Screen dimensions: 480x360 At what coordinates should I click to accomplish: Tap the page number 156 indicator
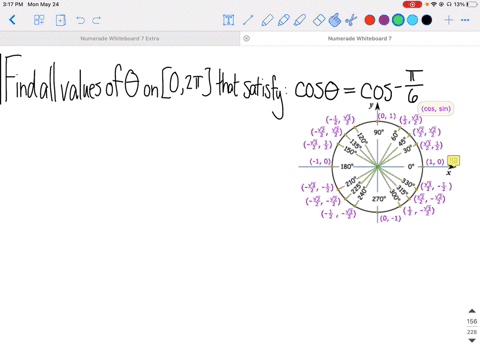click(472, 321)
